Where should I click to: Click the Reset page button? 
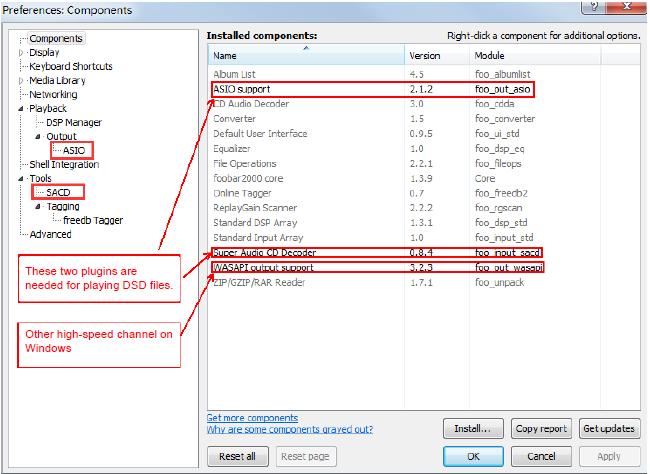coord(306,456)
